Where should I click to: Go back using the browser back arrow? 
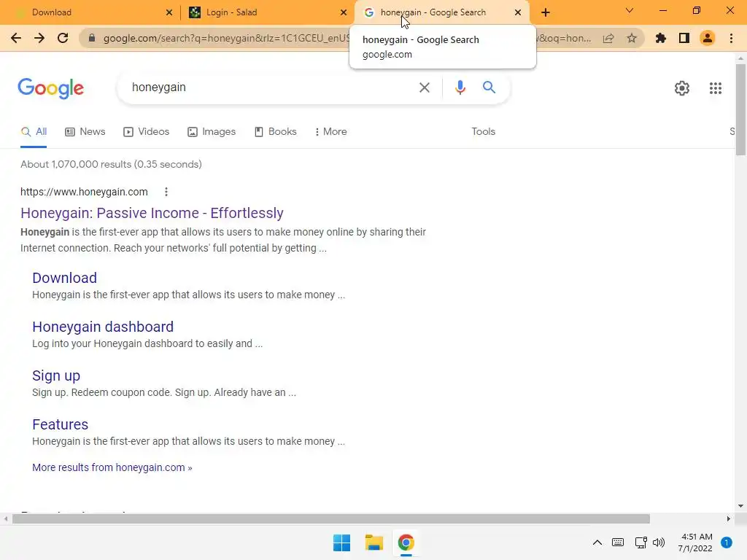pos(16,38)
